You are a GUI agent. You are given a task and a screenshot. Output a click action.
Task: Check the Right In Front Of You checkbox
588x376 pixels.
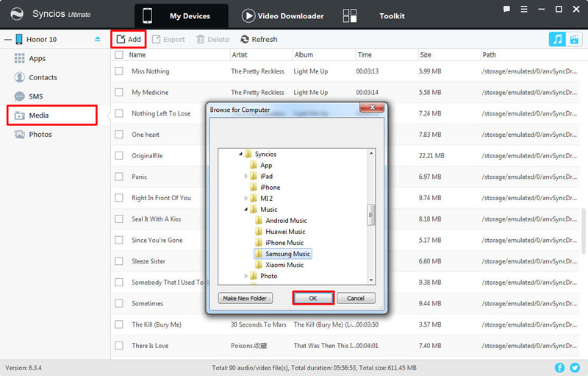[119, 197]
